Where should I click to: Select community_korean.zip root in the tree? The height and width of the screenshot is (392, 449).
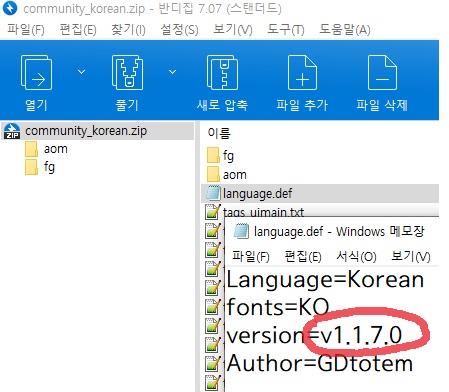98,131
